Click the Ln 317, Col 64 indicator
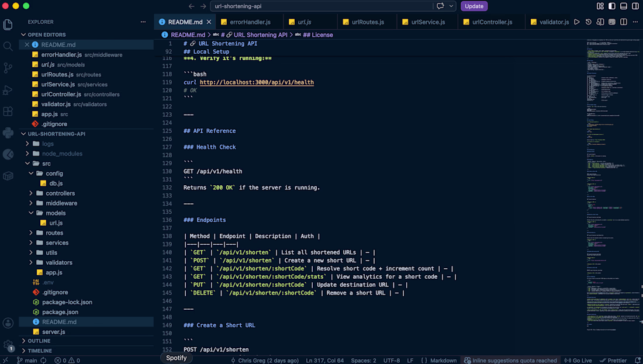Image resolution: width=643 pixels, height=364 pixels. pyautogui.click(x=325, y=360)
